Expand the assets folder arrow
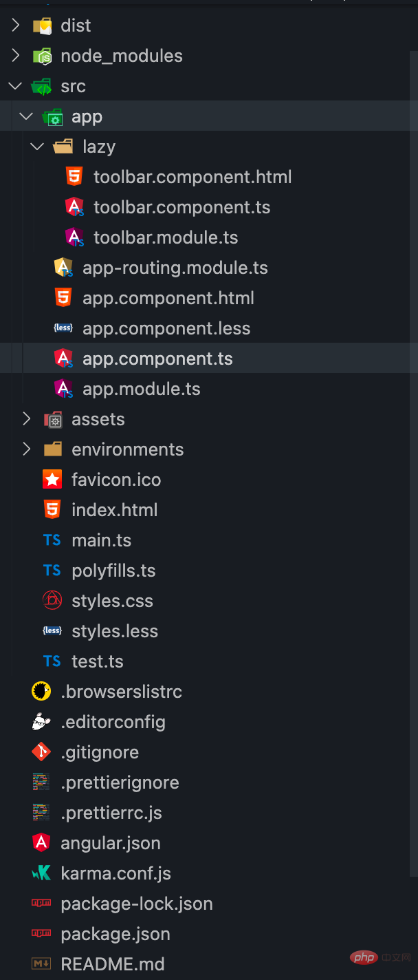 pos(27,419)
